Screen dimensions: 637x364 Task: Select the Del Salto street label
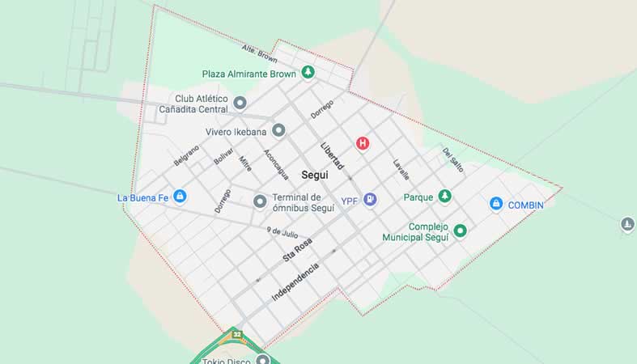pos(453,160)
